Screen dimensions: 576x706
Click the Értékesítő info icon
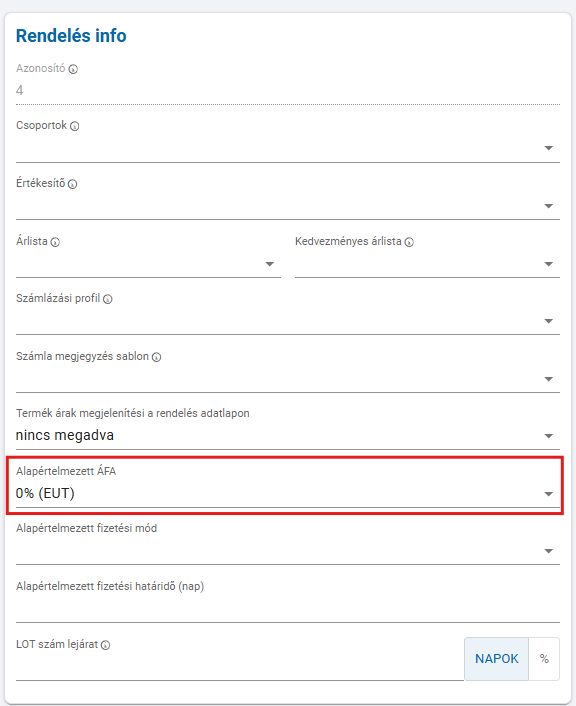coord(73,184)
